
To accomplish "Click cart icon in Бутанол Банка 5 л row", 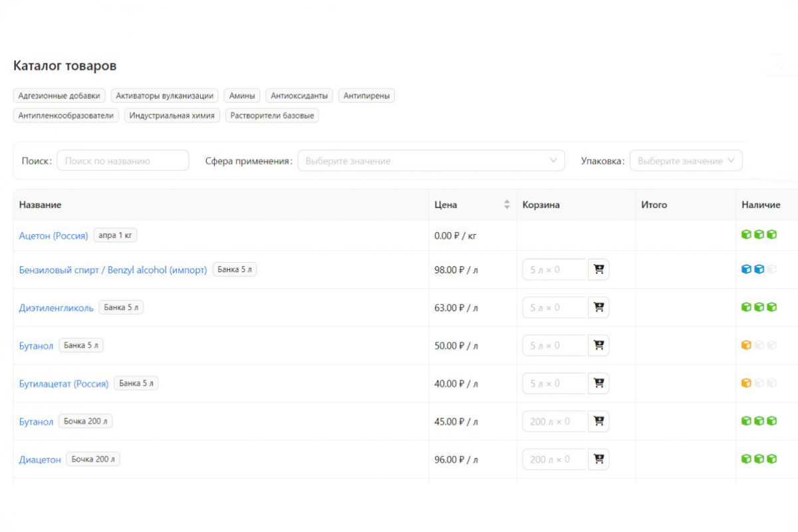I will tap(598, 345).
